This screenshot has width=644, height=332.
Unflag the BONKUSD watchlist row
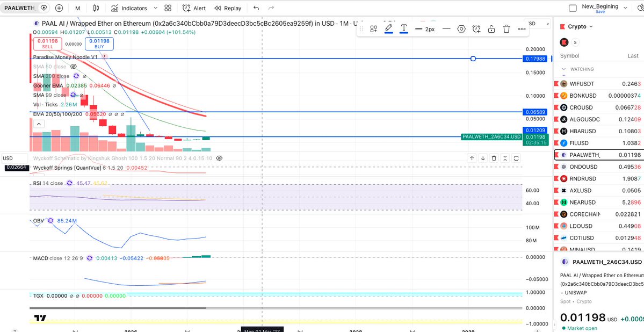[556, 96]
